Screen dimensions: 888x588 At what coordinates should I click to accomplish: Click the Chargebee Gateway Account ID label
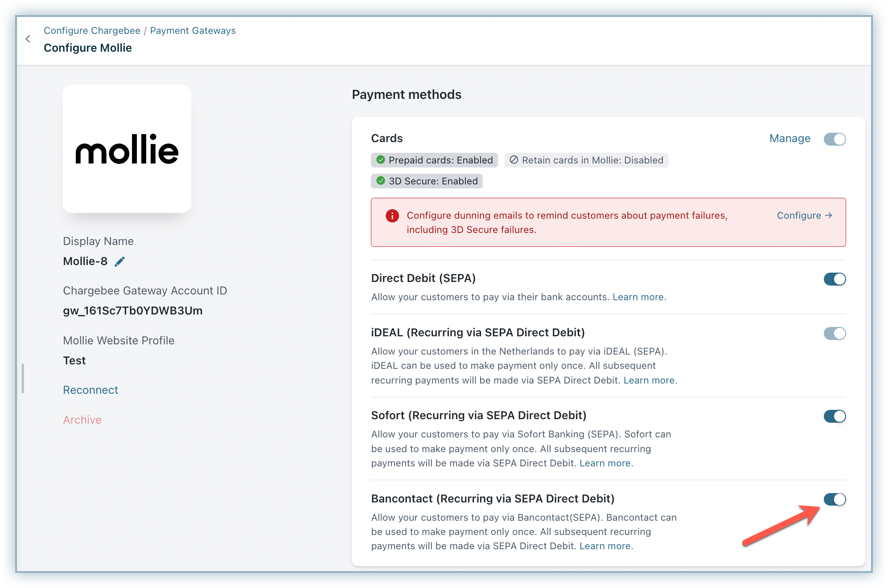[145, 290]
